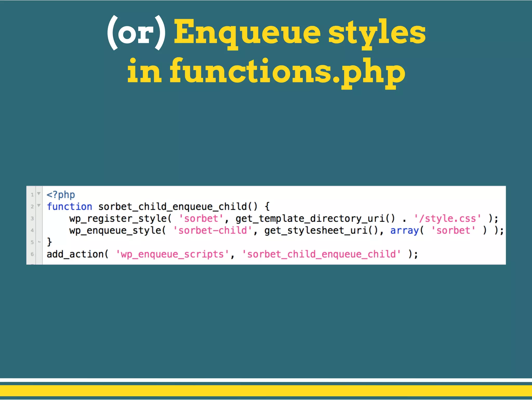This screenshot has width=532, height=400.
Task: Click the 'sorbet_child_enqueue_child' string on line 6
Action: pyautogui.click(x=321, y=254)
